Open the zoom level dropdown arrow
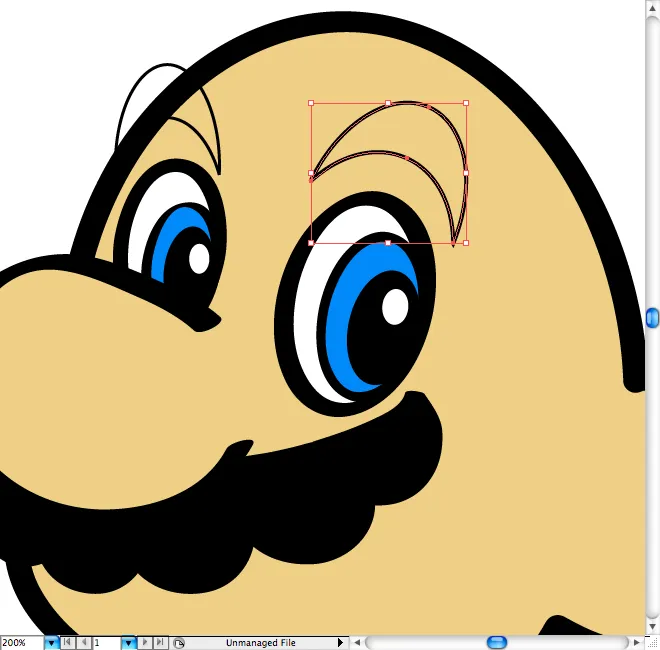Screen dimensions: 660x650 [51, 643]
